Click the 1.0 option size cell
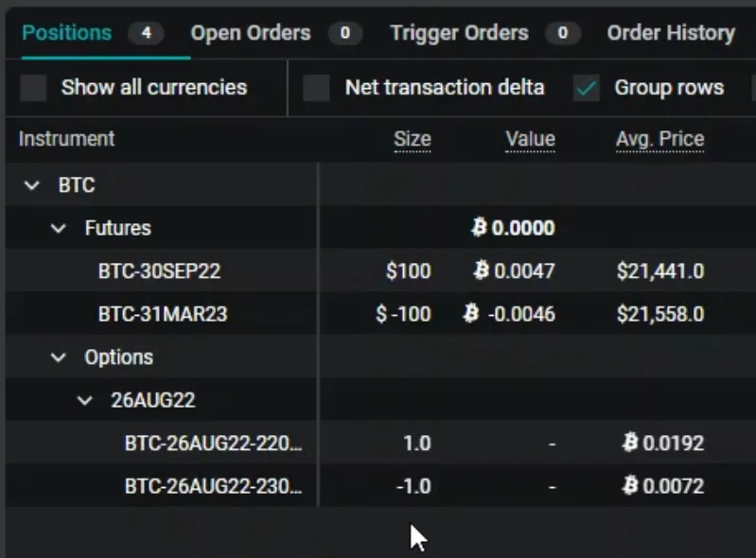Viewport: 756px width, 558px height. 417,443
